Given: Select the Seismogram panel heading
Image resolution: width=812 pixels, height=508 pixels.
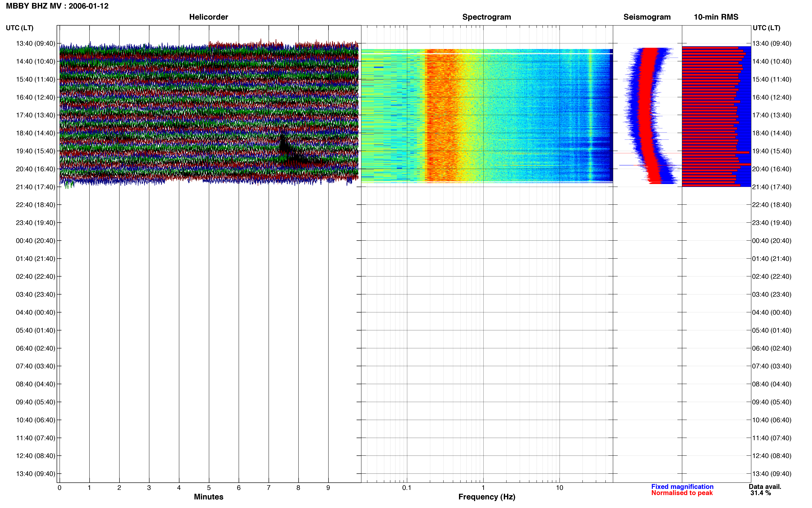Looking at the screenshot, I should [647, 17].
